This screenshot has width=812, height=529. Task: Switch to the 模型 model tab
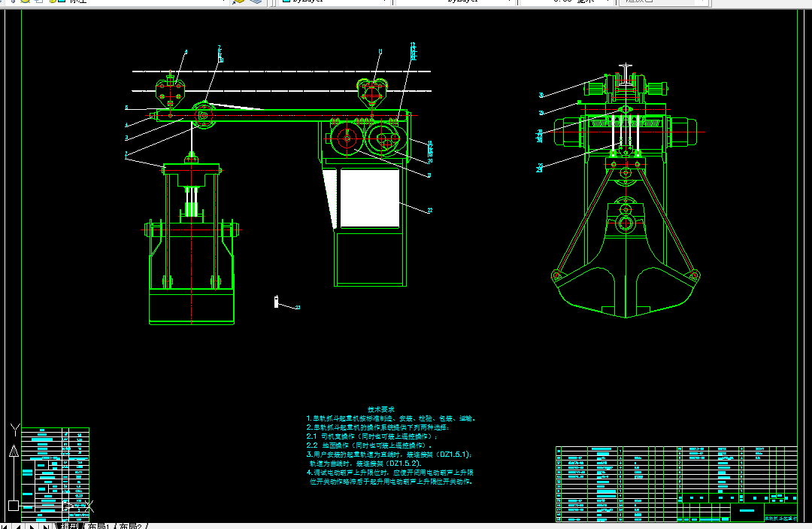point(69,526)
